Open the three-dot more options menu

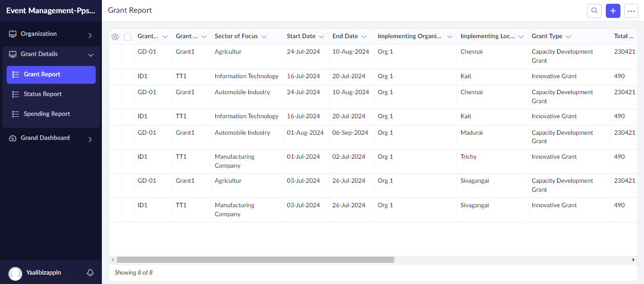coord(631,11)
